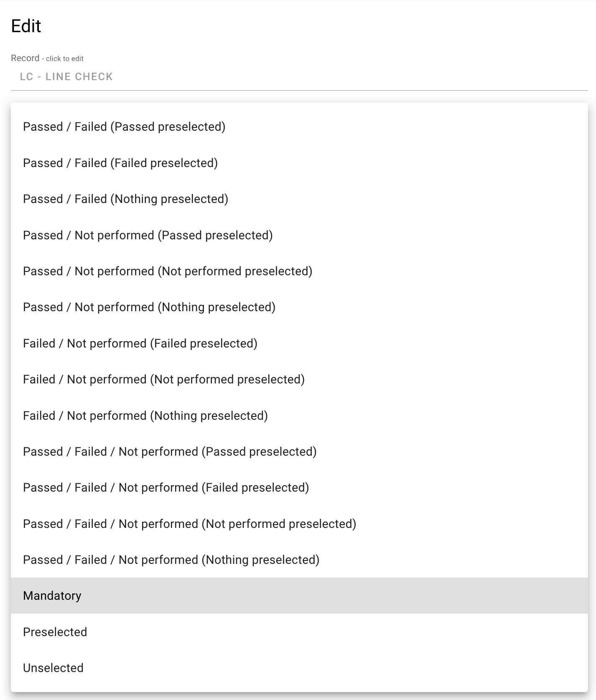596x700 pixels.
Task: Choose 'Passed / Failed (Failed preselected)' option
Action: [x=120, y=163]
